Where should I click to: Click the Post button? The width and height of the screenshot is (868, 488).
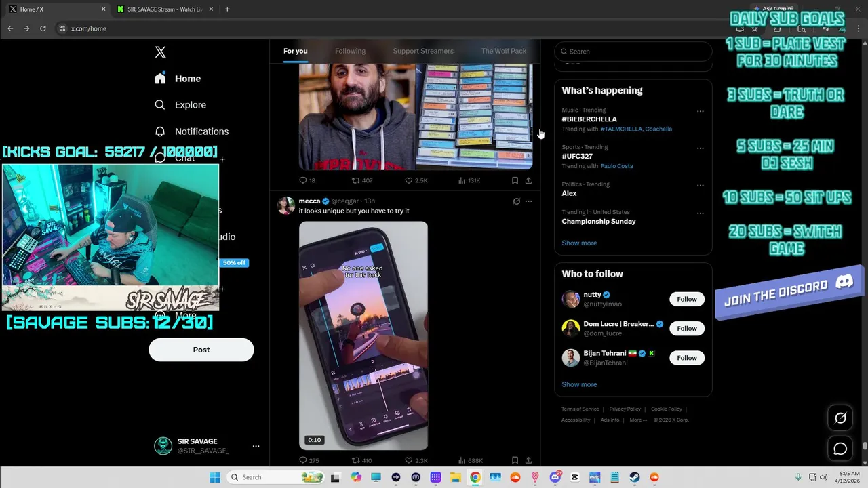coord(201,350)
